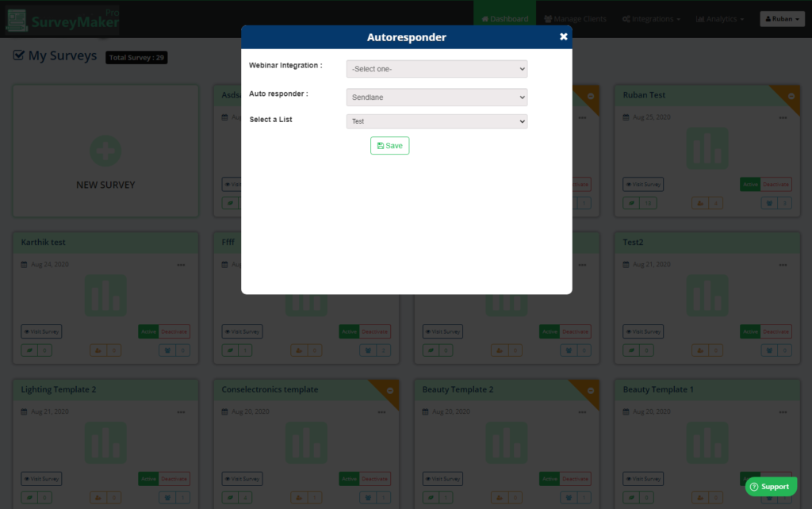Click the bar chart icon on Karthik test card
This screenshot has width=812, height=509.
105,295
